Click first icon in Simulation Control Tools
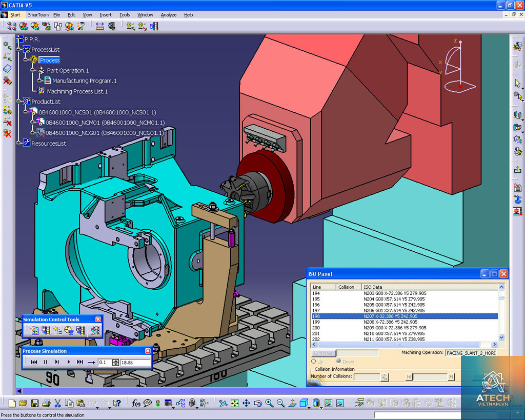Screen dimensions: 525x420 pos(34,331)
